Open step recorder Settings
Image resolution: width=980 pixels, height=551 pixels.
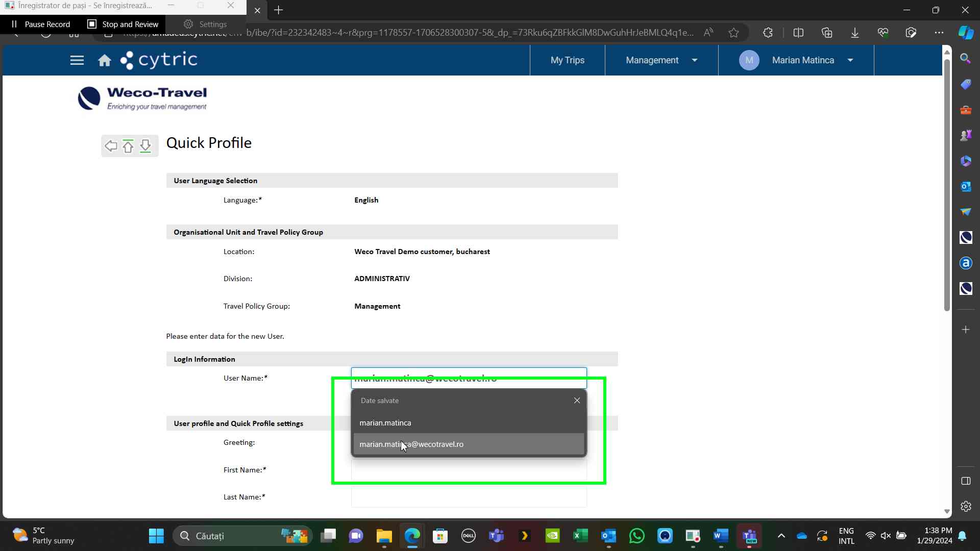pos(205,24)
